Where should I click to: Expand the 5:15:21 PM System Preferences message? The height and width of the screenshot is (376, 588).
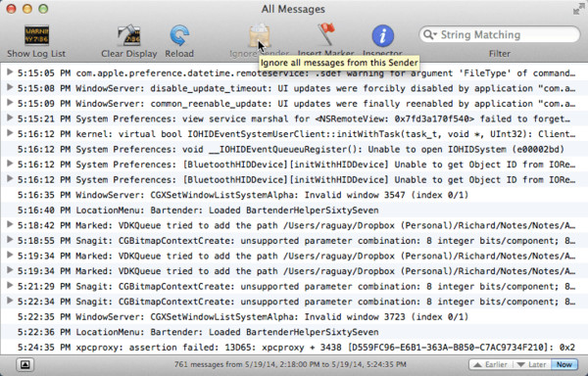click(10, 117)
